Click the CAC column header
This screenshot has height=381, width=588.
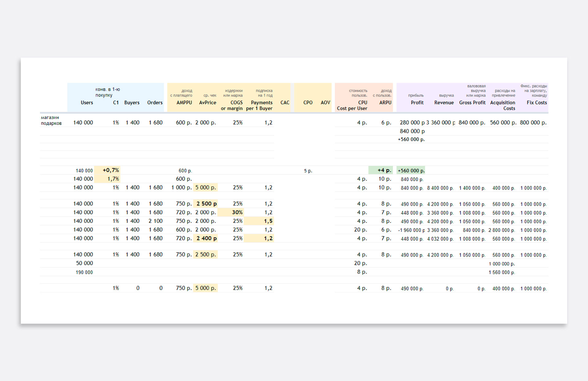[285, 102]
